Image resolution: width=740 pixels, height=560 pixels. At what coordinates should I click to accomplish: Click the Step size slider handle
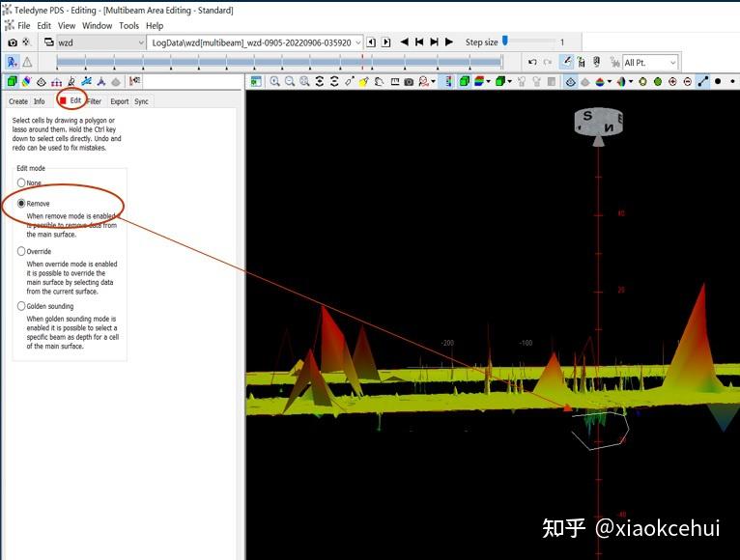(505, 41)
